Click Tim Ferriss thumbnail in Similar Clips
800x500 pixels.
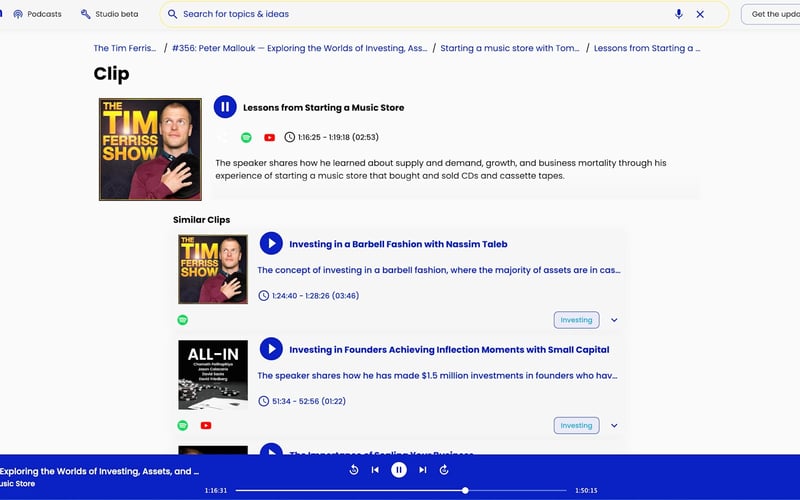tap(213, 269)
